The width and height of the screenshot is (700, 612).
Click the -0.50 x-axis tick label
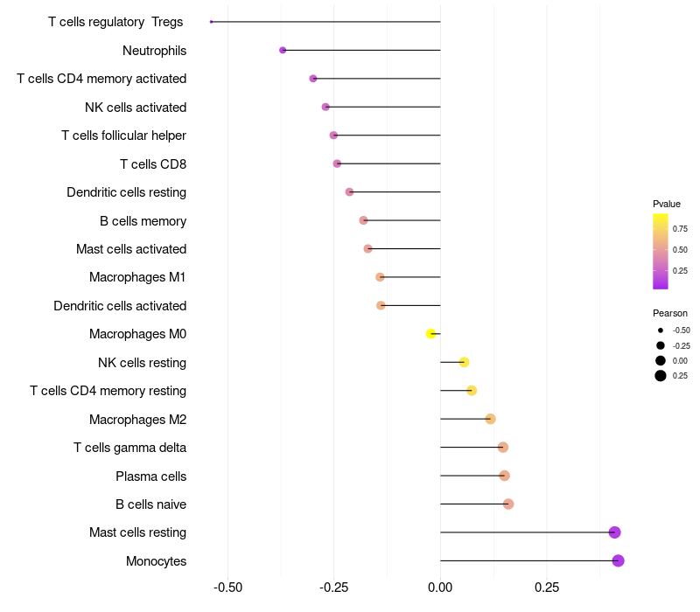(227, 588)
